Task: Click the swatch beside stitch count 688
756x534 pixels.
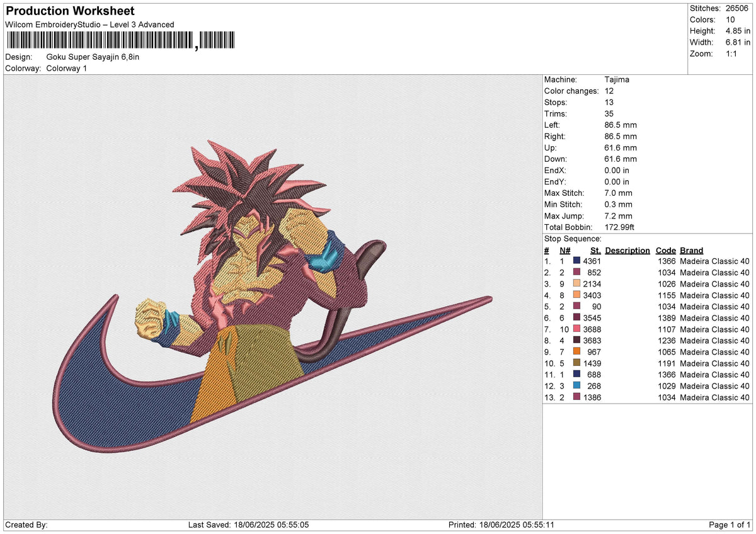Action: pyautogui.click(x=576, y=375)
